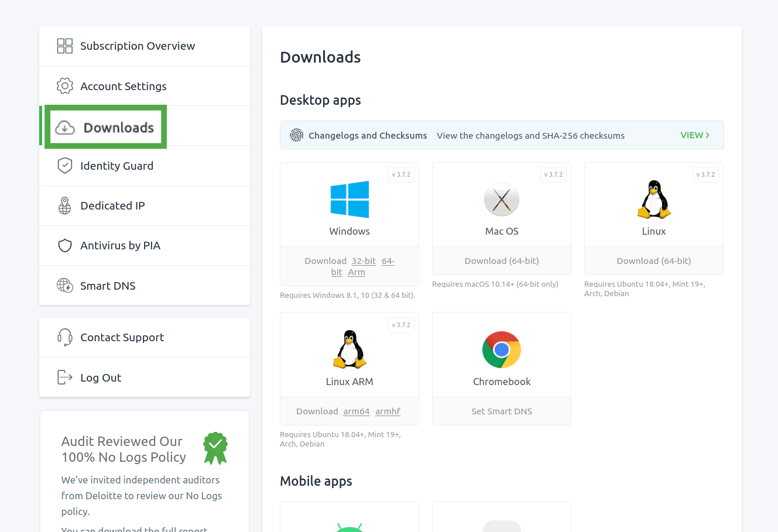Choose Log Out

(x=145, y=377)
